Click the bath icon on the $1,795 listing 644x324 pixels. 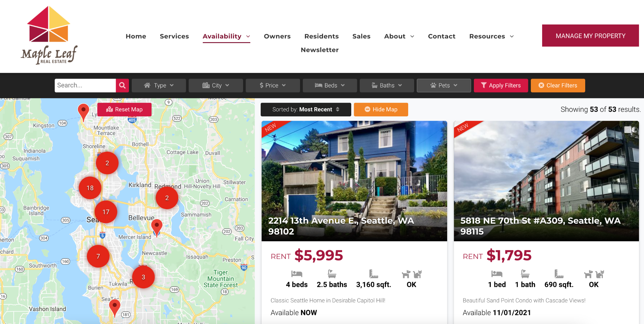pyautogui.click(x=525, y=274)
